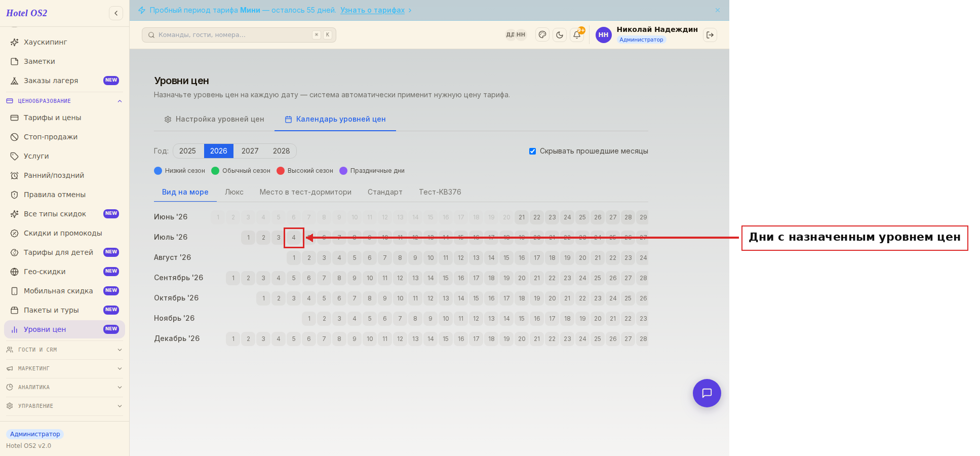
Task: Click the blue Низкий сезон legend dot
Action: coord(158,171)
